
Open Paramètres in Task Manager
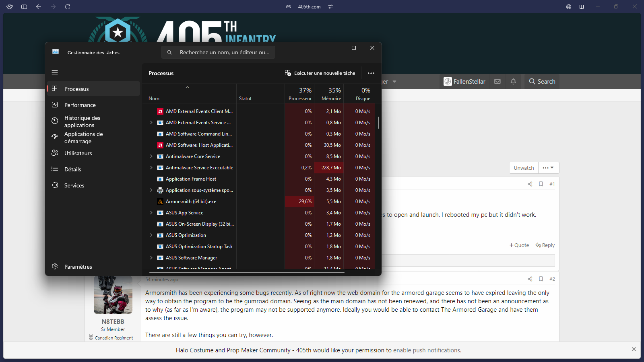pyautogui.click(x=93, y=267)
